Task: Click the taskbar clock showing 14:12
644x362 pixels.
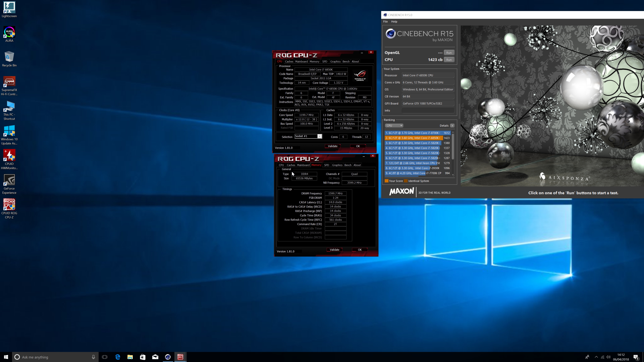Action: [621, 357]
